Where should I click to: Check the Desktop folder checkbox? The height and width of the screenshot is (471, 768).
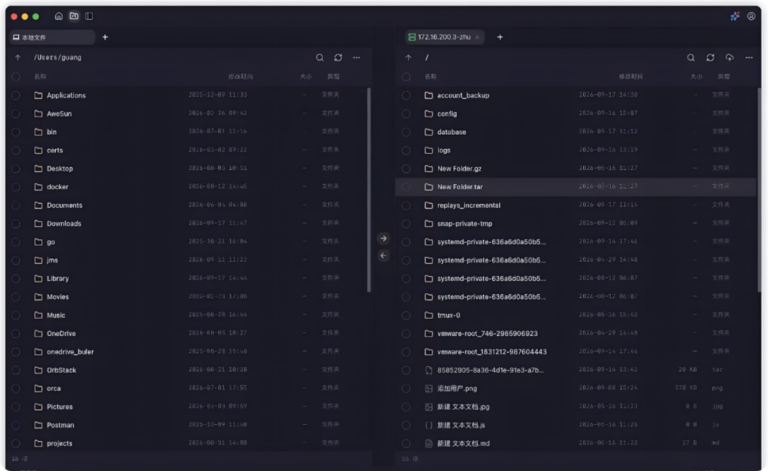tap(16, 169)
